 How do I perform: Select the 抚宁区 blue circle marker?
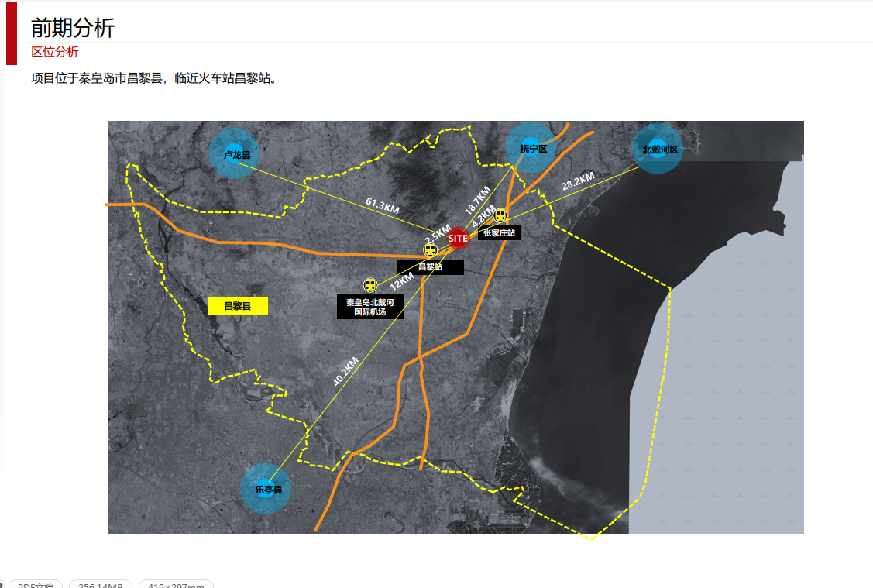pyautogui.click(x=532, y=148)
